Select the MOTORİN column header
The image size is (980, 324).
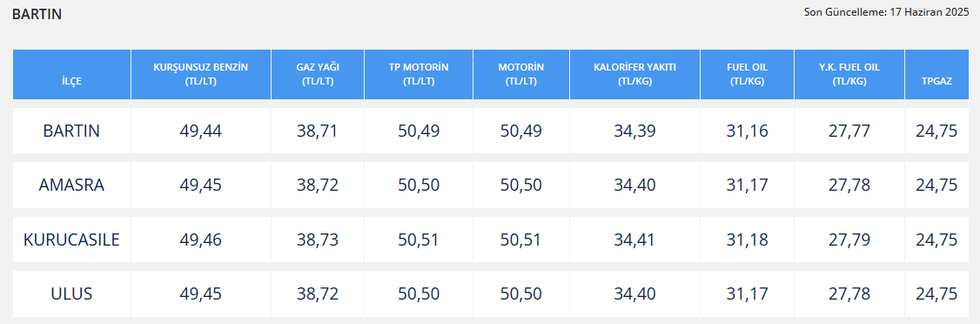pos(521,74)
